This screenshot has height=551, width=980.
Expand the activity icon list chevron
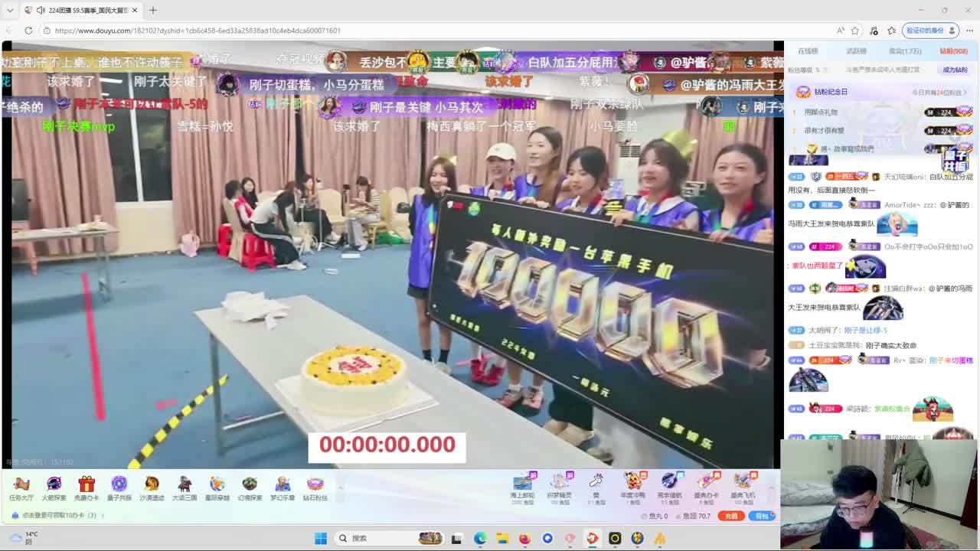[x=340, y=487]
